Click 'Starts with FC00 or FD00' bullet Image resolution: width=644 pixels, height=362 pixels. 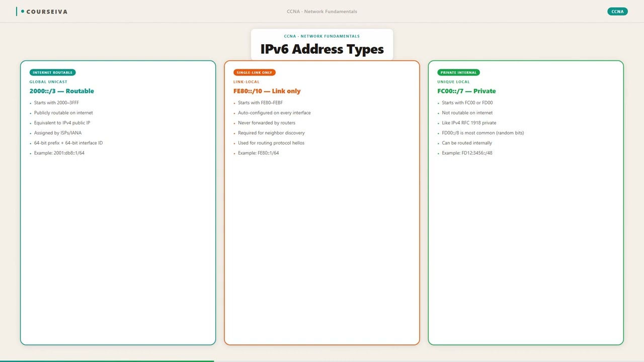coord(467,103)
